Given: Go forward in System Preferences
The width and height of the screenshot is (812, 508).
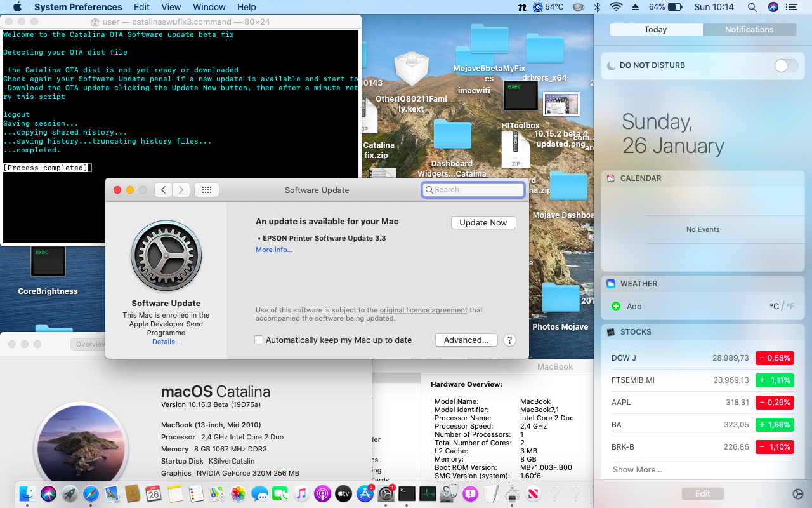Looking at the screenshot, I should (x=181, y=190).
